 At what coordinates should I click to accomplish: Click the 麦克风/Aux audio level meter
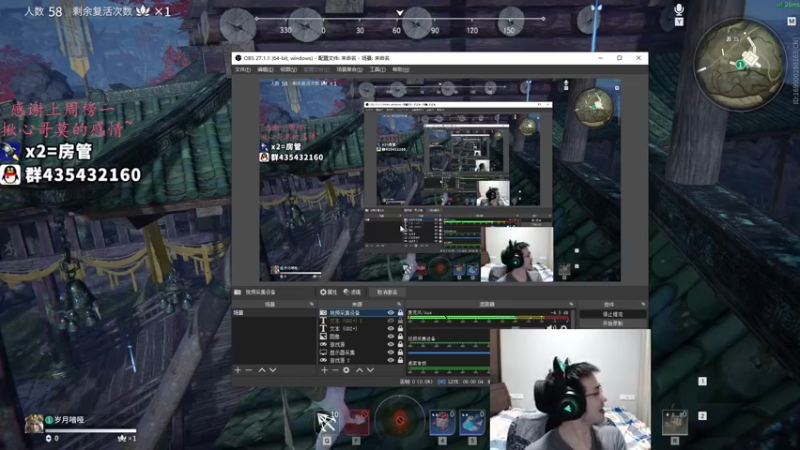point(488,318)
